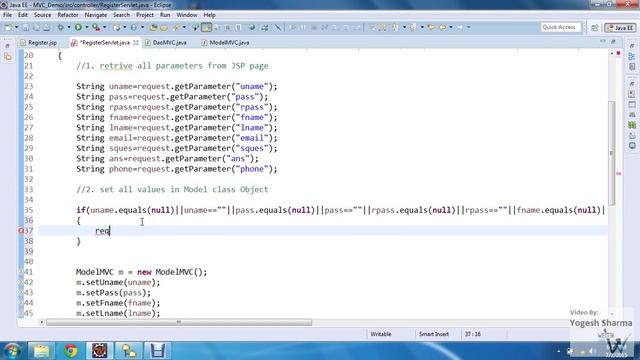The width and height of the screenshot is (640, 360).
Task: Open the Search menu
Action: [x=121, y=15]
